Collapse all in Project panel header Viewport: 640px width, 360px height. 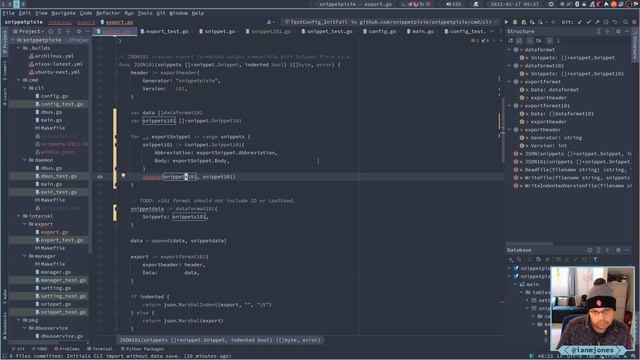click(x=68, y=31)
